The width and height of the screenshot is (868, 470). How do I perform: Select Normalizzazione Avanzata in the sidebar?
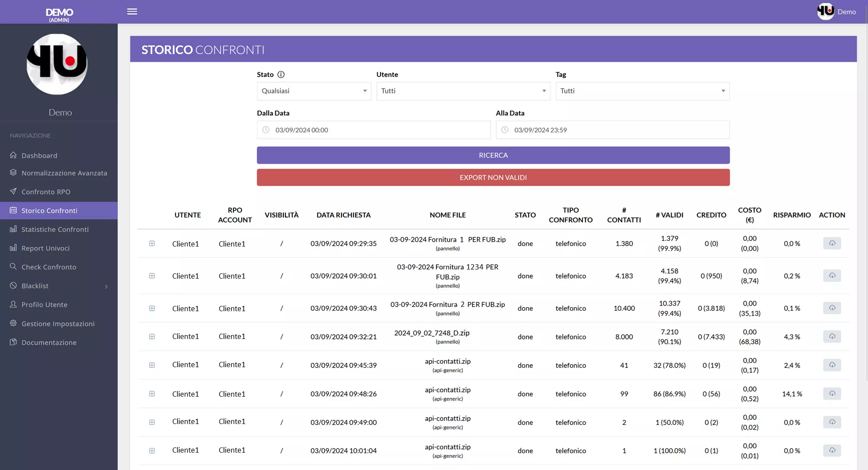(x=64, y=173)
